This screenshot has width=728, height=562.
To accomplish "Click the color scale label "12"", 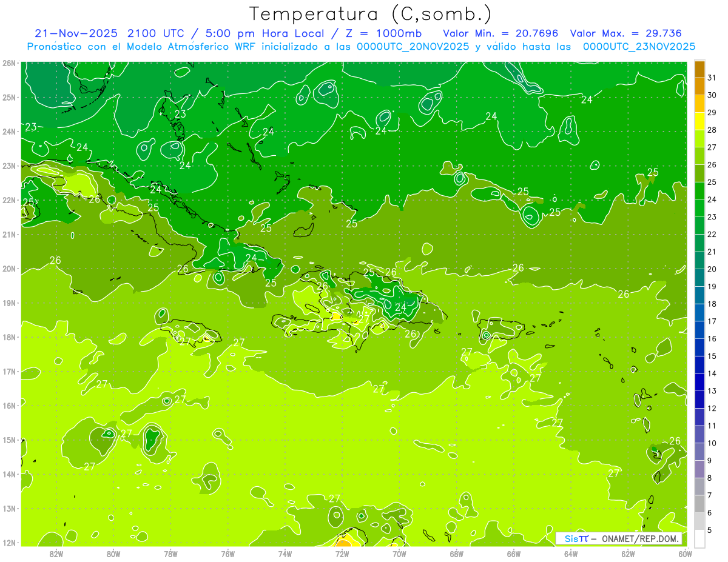I will click(x=712, y=408).
